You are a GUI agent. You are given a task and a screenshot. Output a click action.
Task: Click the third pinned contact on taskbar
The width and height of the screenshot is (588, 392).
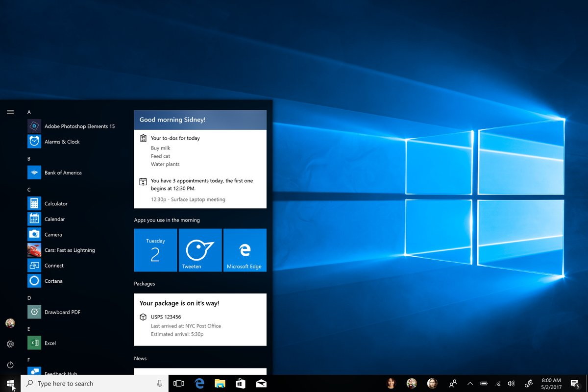(x=432, y=383)
